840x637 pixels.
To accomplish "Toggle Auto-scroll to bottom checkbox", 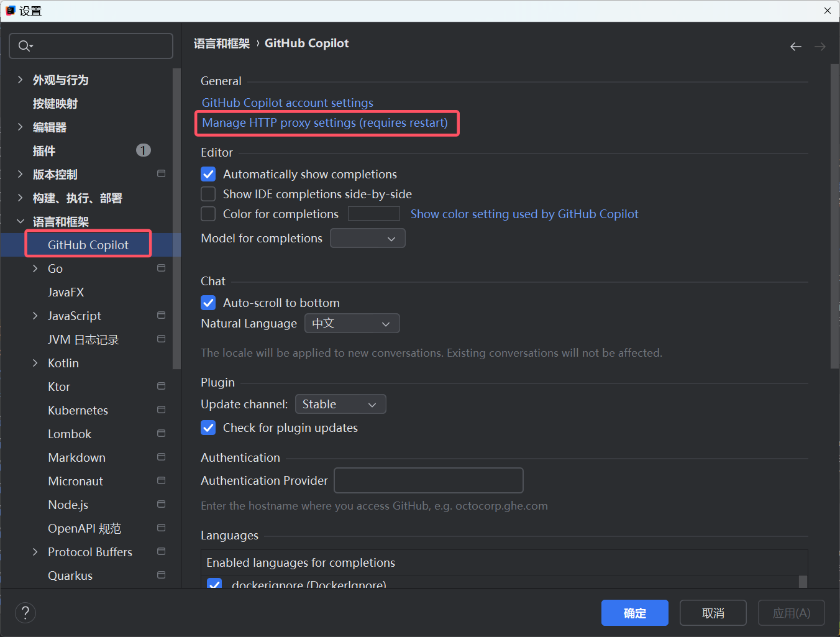I will pyautogui.click(x=209, y=303).
